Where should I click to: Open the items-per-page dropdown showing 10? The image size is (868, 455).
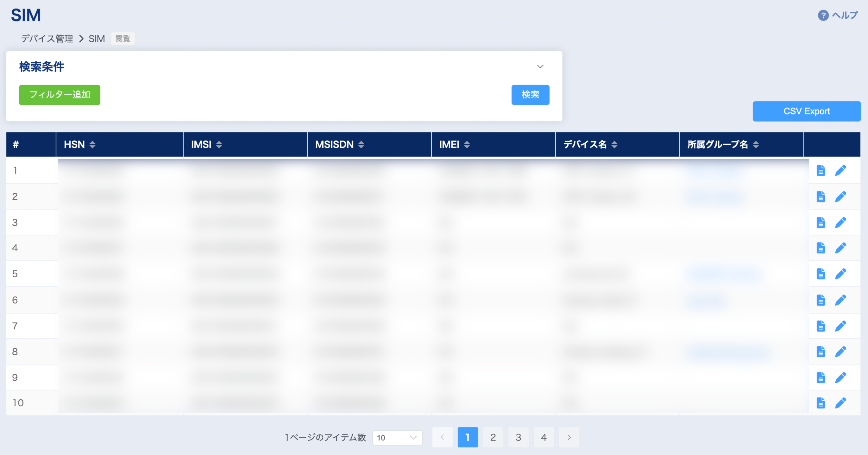(x=398, y=438)
